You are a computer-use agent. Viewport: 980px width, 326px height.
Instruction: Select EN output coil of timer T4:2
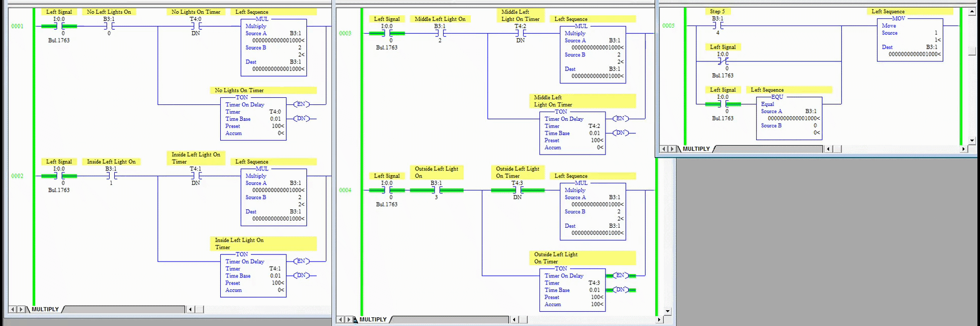tap(620, 118)
